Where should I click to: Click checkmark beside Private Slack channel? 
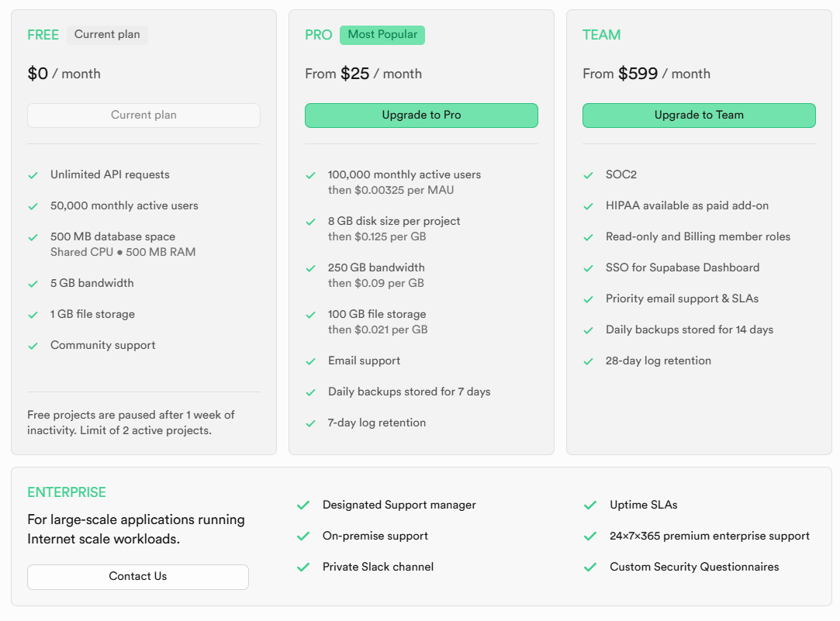303,568
